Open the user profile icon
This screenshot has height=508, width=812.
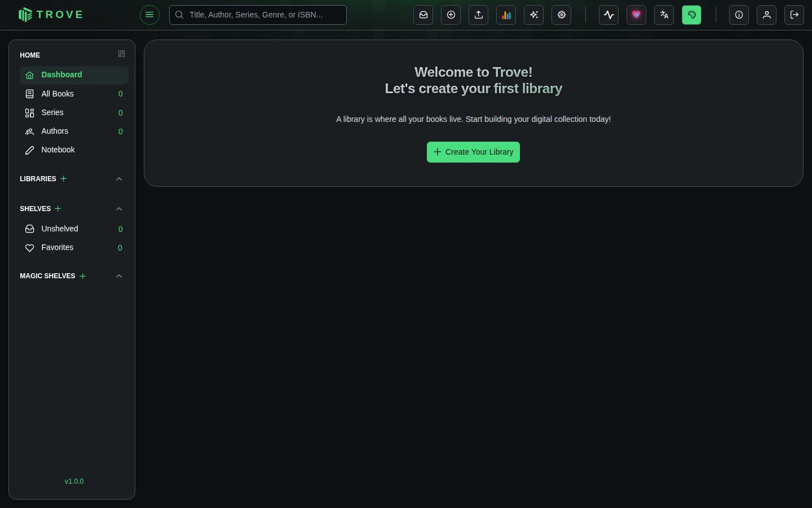click(x=766, y=15)
